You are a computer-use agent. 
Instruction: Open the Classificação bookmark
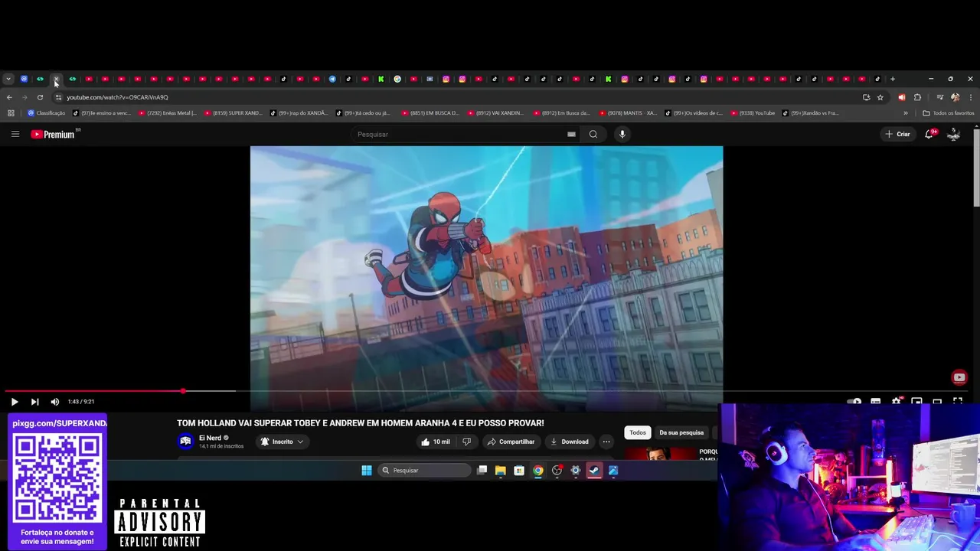47,113
